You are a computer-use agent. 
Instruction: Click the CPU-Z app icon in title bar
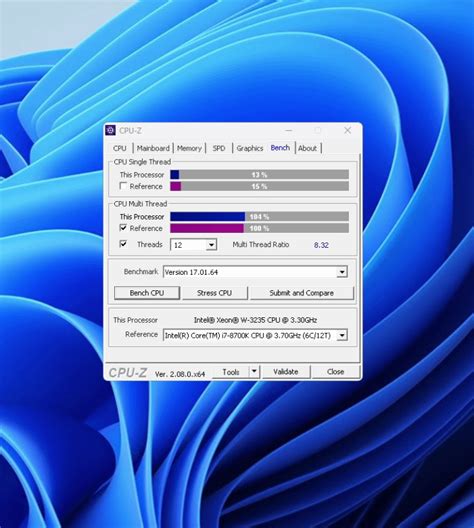click(110, 130)
